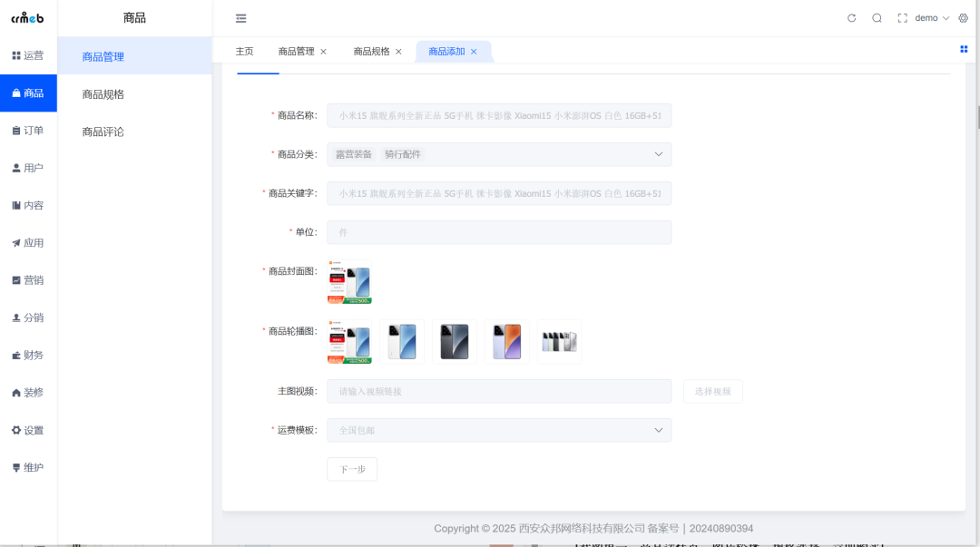Open 设置 from the sidebar
The height and width of the screenshot is (547, 980).
[x=28, y=430]
